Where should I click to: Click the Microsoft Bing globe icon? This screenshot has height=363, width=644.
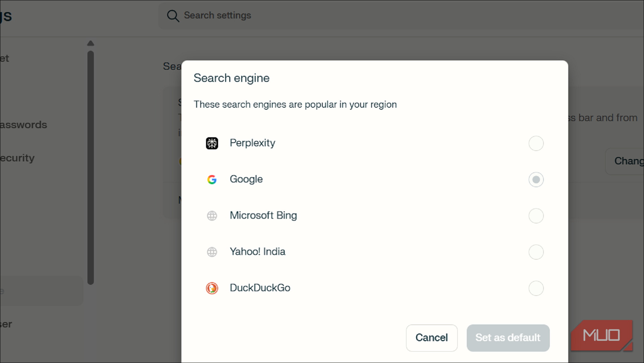[x=212, y=216]
